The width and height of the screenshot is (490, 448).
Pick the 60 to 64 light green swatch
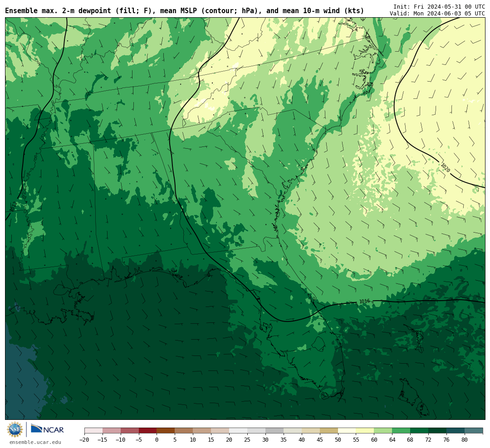pos(383,431)
